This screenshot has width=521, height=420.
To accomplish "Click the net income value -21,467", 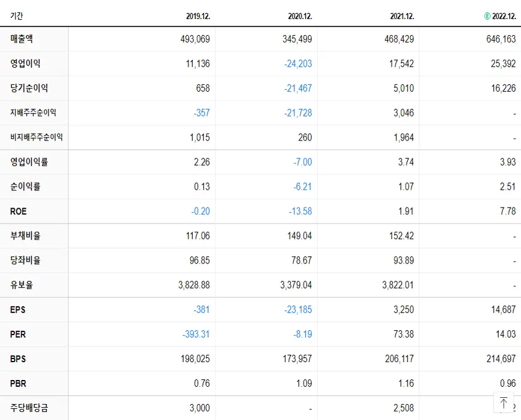I will [298, 89].
